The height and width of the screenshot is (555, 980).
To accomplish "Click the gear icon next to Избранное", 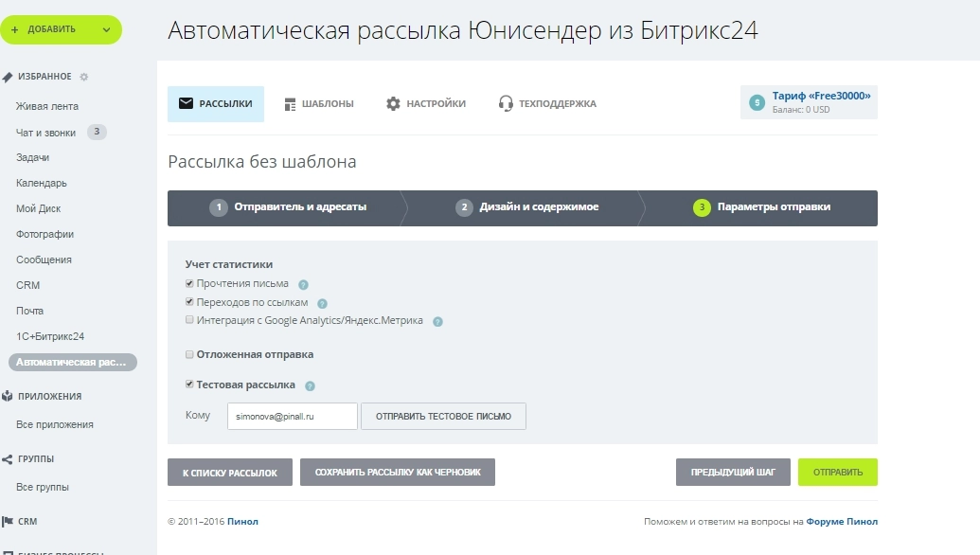I will 84,77.
